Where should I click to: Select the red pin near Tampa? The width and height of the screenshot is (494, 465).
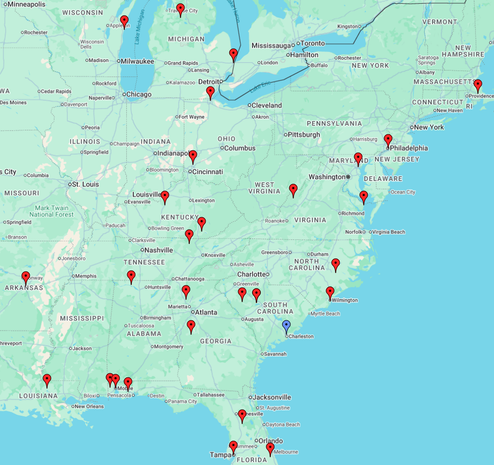233,447
